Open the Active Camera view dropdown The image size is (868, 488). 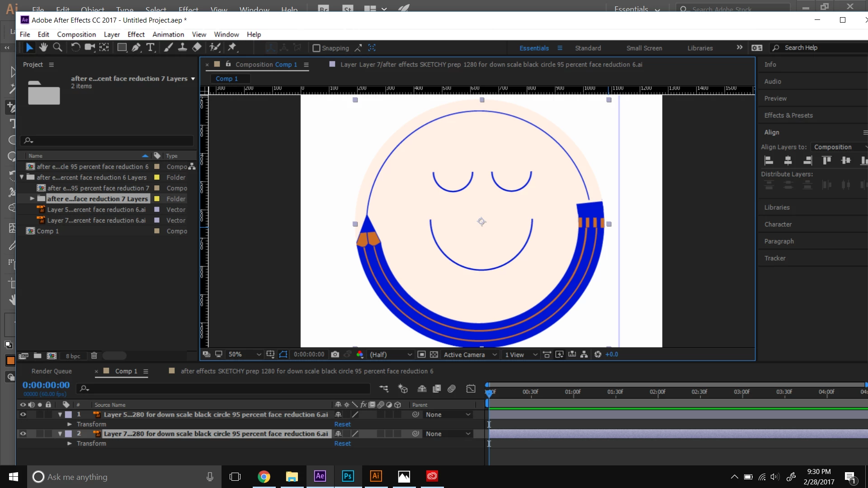click(470, 355)
